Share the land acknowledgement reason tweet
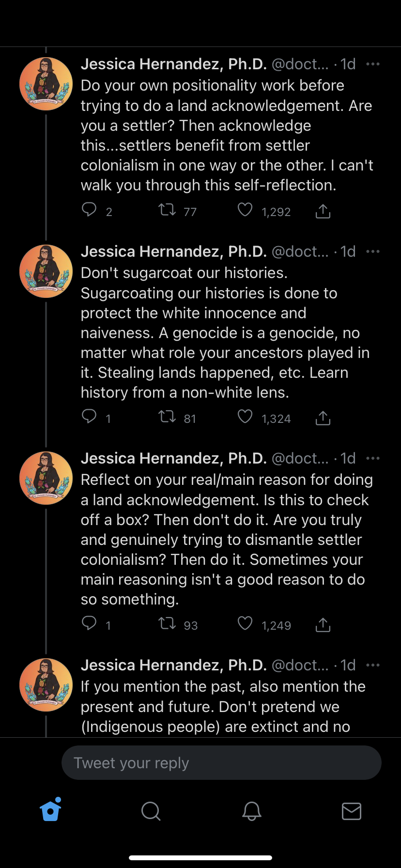Image resolution: width=401 pixels, height=868 pixels. click(323, 624)
